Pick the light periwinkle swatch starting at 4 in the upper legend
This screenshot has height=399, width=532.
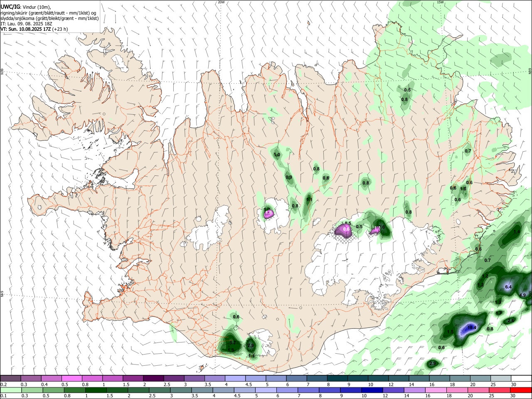(x=235, y=378)
